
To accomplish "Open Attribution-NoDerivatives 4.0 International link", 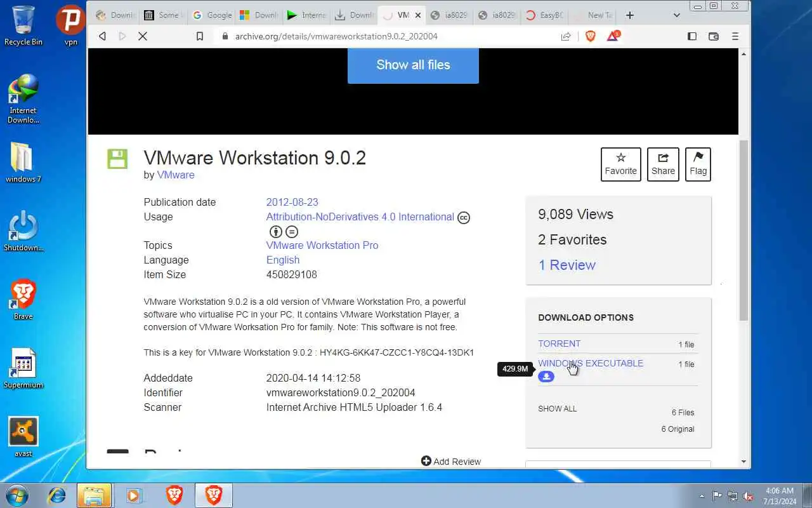I will click(x=360, y=217).
